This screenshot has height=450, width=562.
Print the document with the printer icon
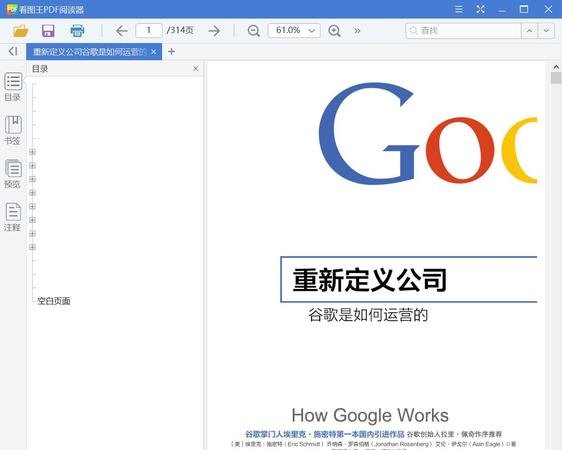tap(77, 31)
